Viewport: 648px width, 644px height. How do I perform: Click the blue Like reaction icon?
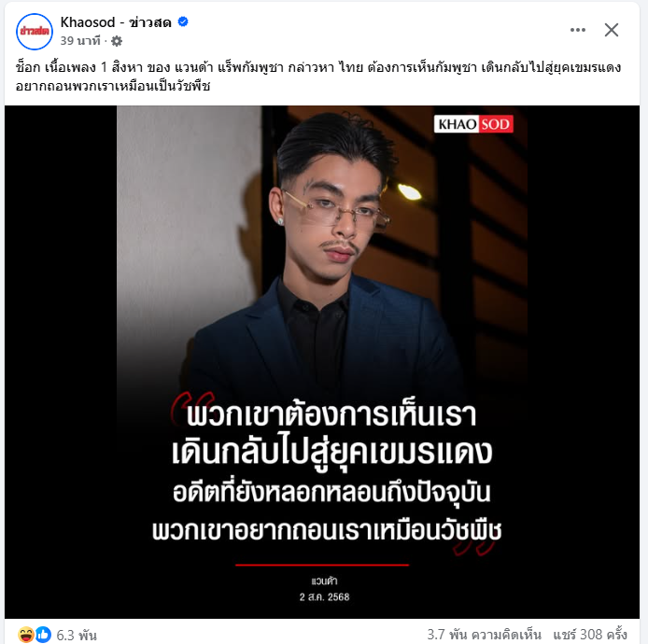[x=43, y=635]
